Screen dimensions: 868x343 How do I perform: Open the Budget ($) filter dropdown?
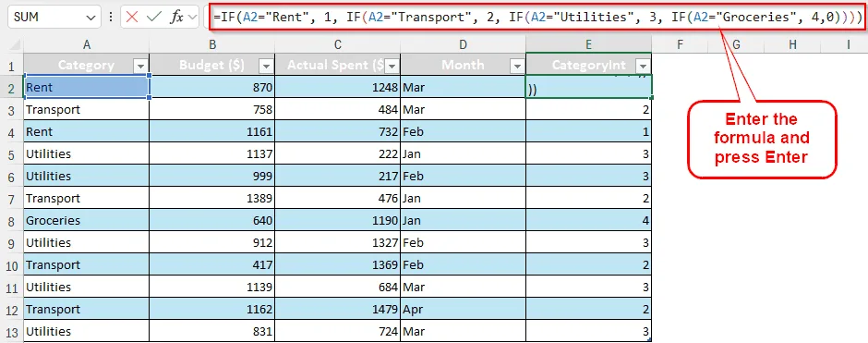coord(267,66)
